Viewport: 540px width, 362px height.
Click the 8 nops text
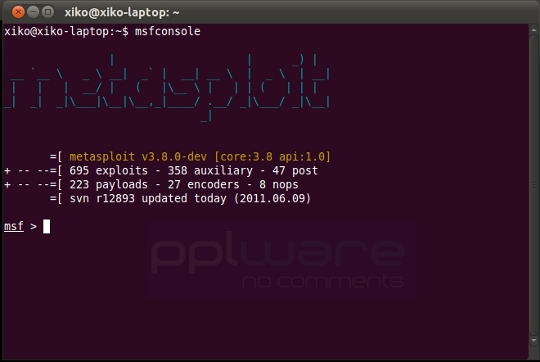(x=279, y=185)
